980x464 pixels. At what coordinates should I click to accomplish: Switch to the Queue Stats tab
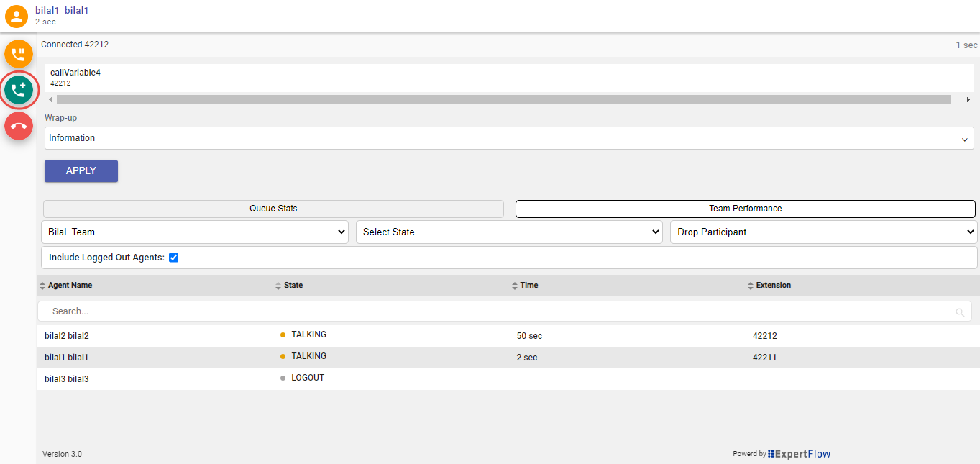point(273,209)
